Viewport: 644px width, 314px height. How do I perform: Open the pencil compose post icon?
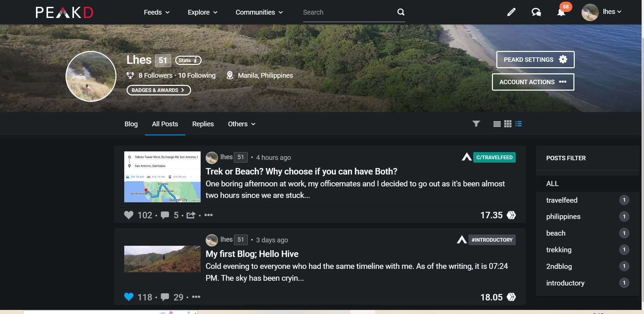(x=511, y=12)
